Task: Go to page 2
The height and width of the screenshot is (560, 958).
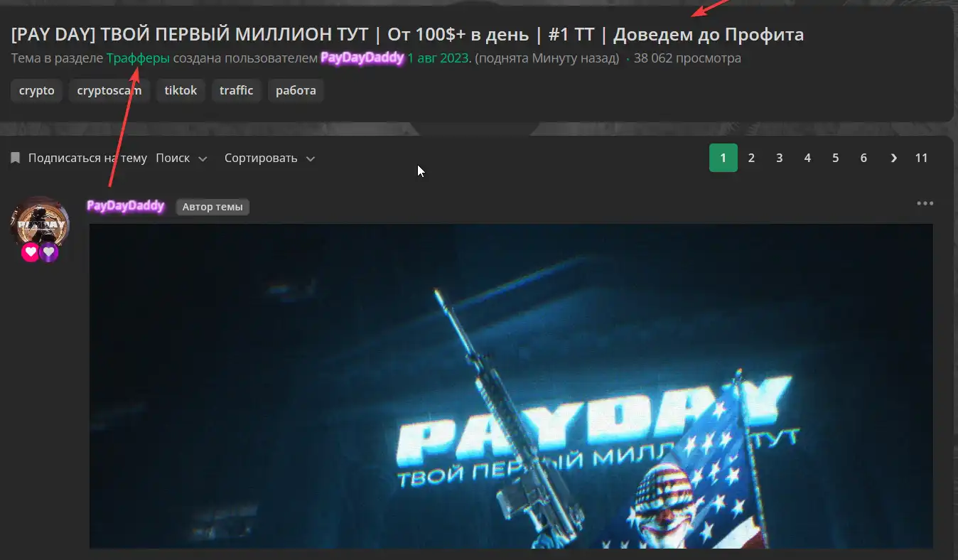Action: tap(751, 158)
